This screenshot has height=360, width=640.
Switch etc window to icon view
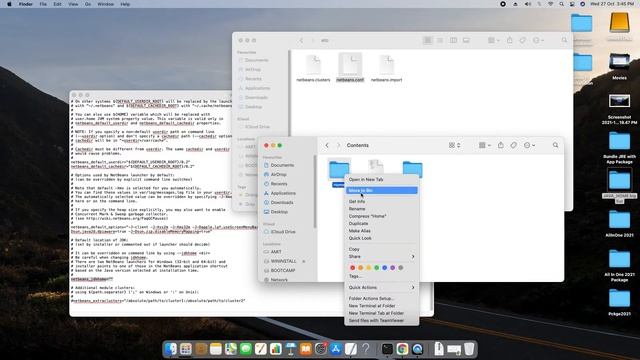427,40
